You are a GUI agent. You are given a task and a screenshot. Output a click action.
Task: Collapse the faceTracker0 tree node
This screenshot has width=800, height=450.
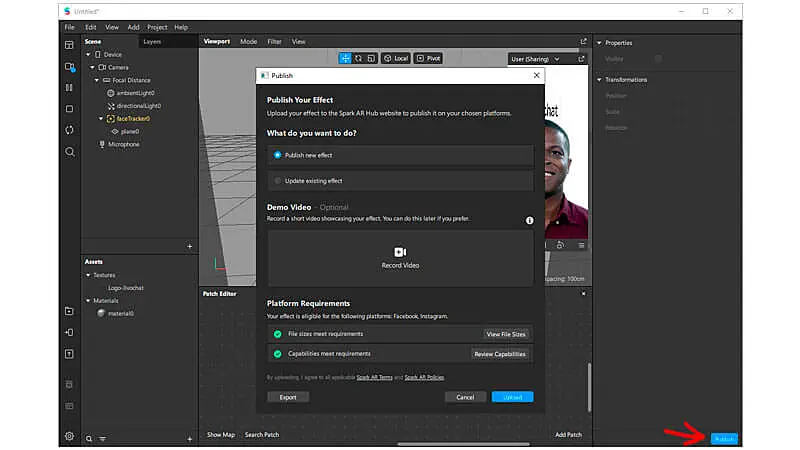pos(101,118)
